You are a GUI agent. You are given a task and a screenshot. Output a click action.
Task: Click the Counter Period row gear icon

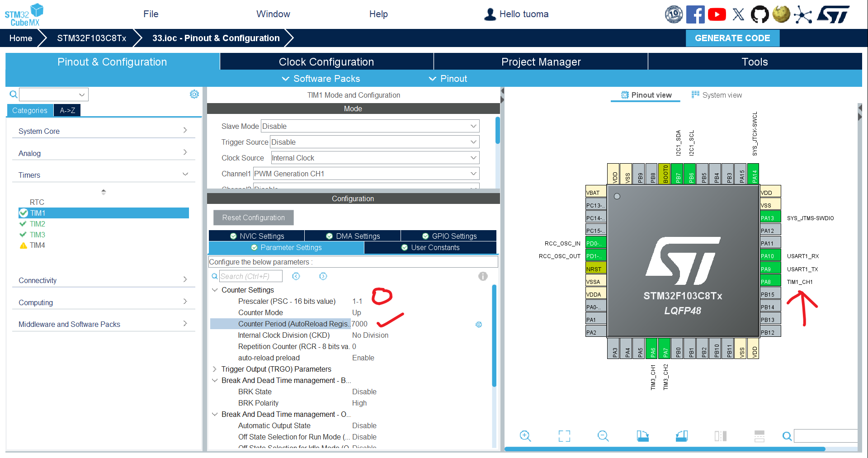(479, 325)
